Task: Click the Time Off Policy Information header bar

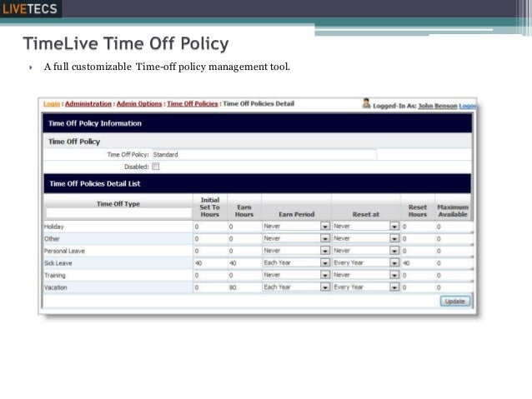Action: (258, 123)
